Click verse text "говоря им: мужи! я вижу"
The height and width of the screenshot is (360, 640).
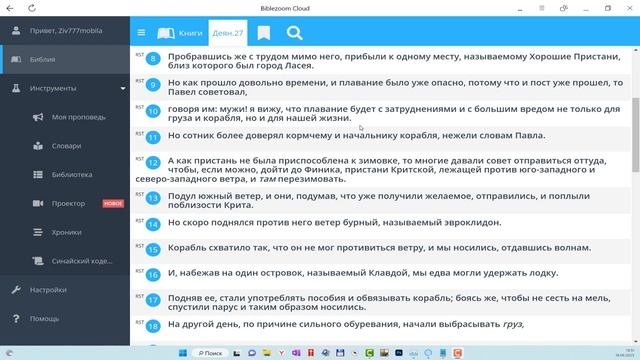pyautogui.click(x=225, y=109)
